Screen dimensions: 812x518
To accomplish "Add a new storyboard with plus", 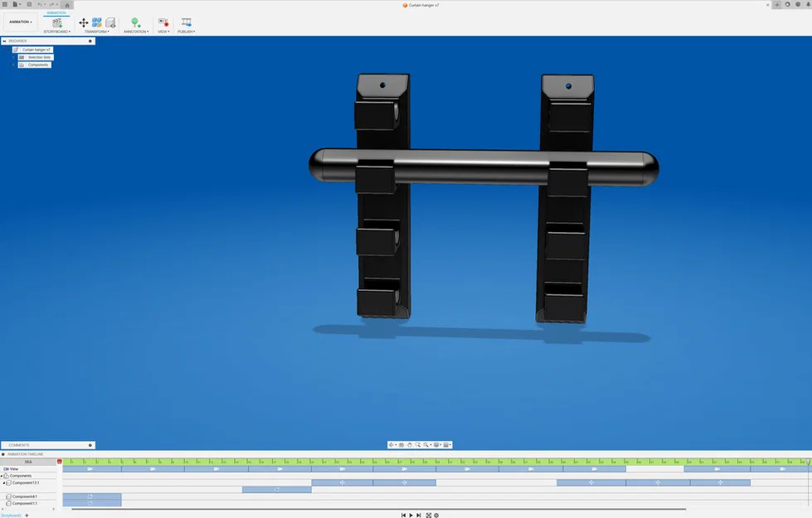I will coord(27,516).
